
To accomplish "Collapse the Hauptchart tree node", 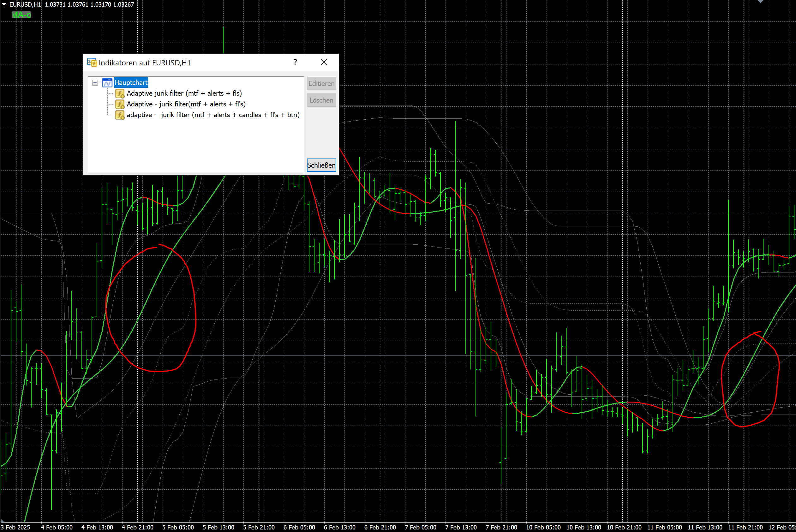I will pyautogui.click(x=95, y=82).
